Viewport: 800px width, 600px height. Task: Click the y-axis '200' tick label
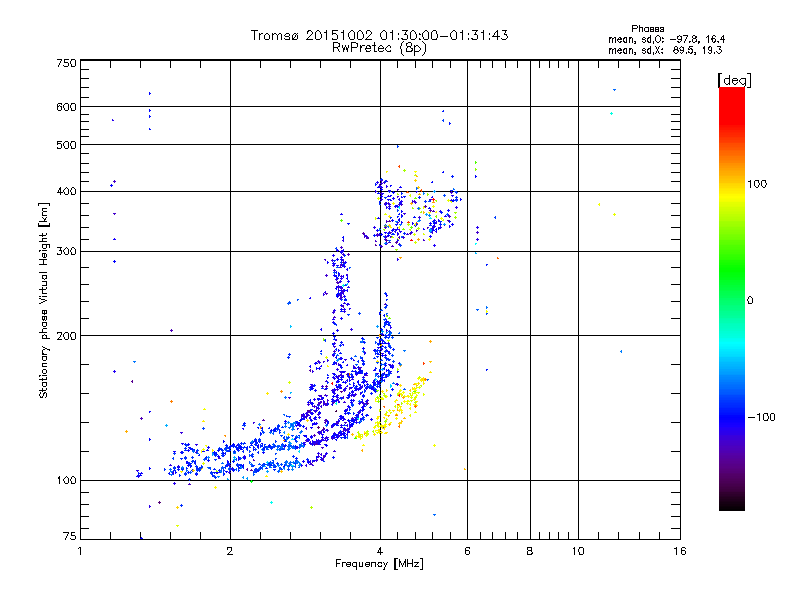(x=66, y=336)
